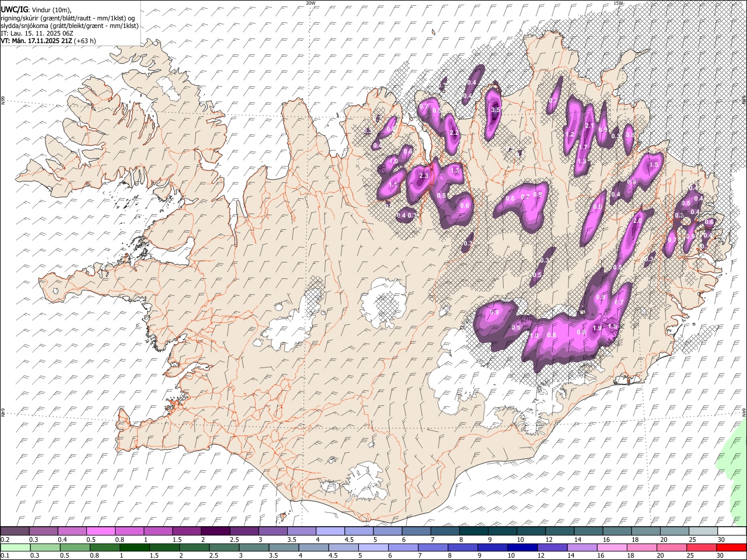
Task: Select the 2.0 snowfall value on the map
Action: coord(637,221)
